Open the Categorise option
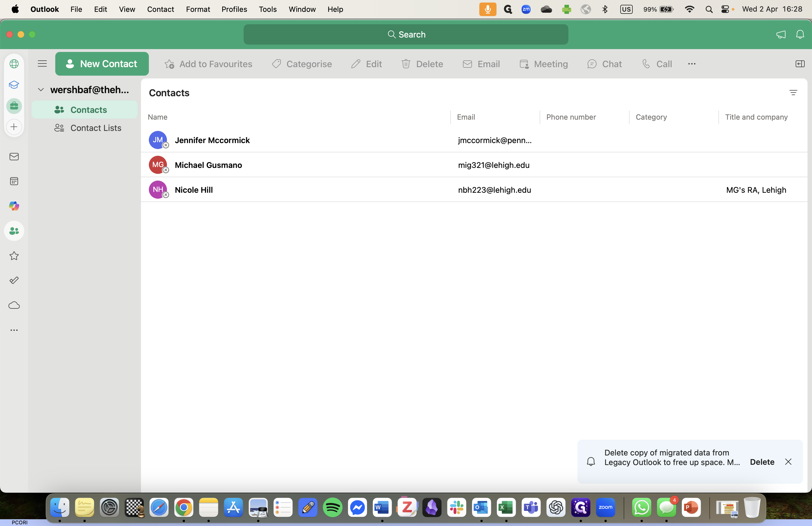This screenshot has width=812, height=526. [302, 64]
